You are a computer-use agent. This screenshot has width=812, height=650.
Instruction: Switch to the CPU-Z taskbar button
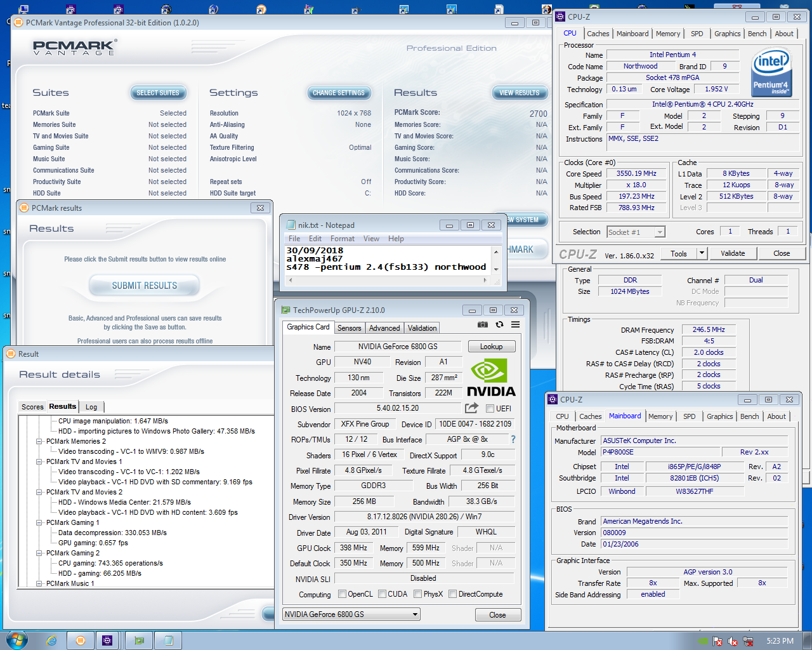click(107, 640)
